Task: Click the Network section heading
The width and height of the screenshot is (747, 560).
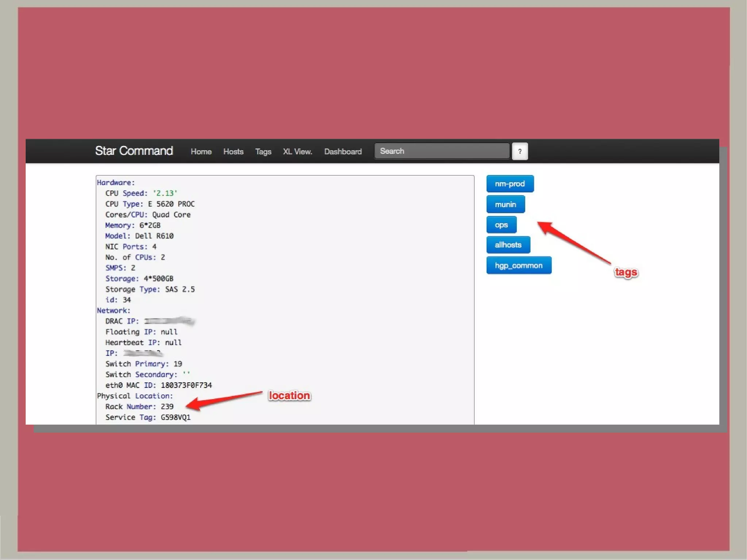Action: pyautogui.click(x=113, y=310)
